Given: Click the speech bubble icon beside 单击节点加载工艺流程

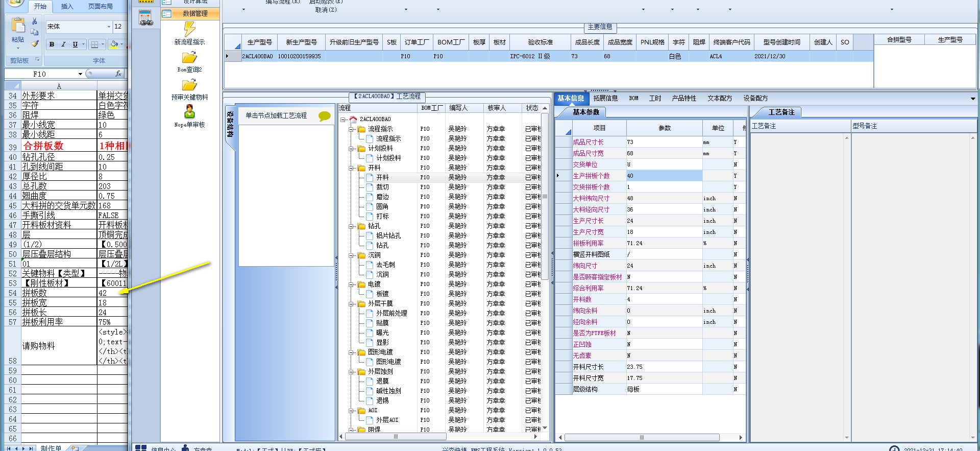Looking at the screenshot, I should point(324,116).
